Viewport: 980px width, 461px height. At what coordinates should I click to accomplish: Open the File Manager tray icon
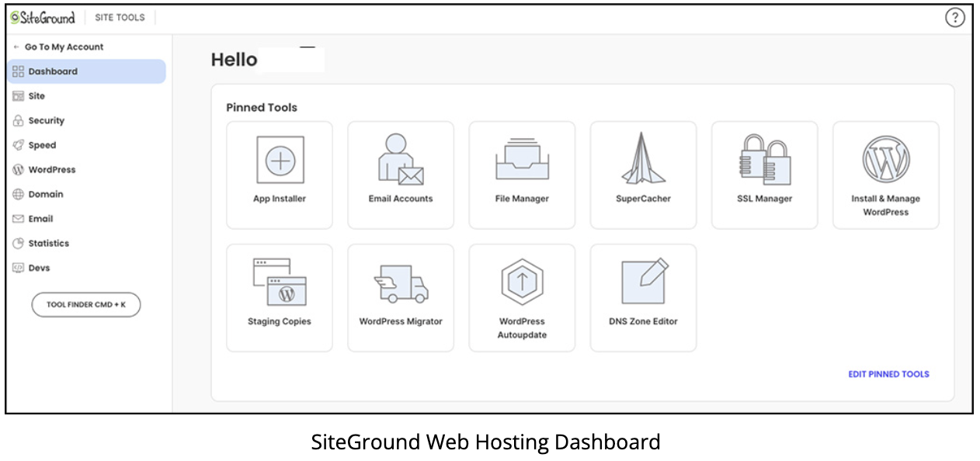pyautogui.click(x=522, y=159)
